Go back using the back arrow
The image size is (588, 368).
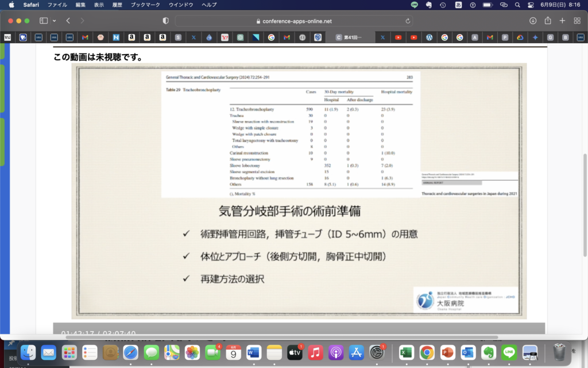68,21
